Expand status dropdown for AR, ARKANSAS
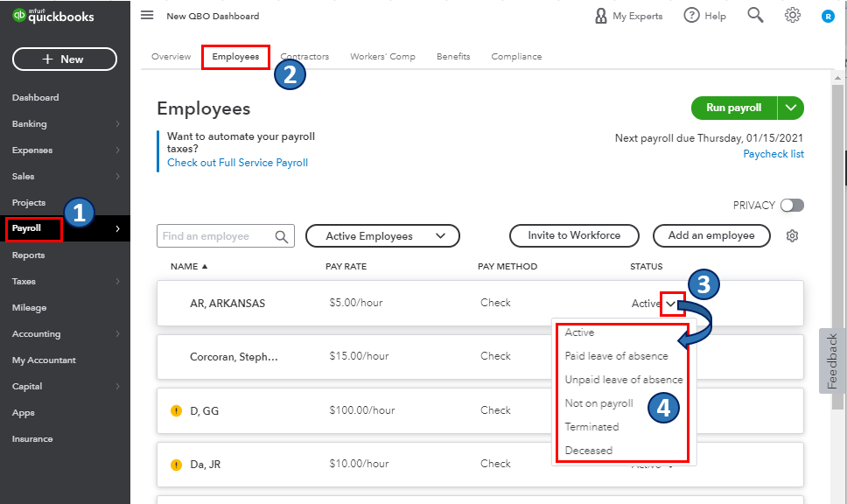Screen dimensions: 847x504 [669, 304]
